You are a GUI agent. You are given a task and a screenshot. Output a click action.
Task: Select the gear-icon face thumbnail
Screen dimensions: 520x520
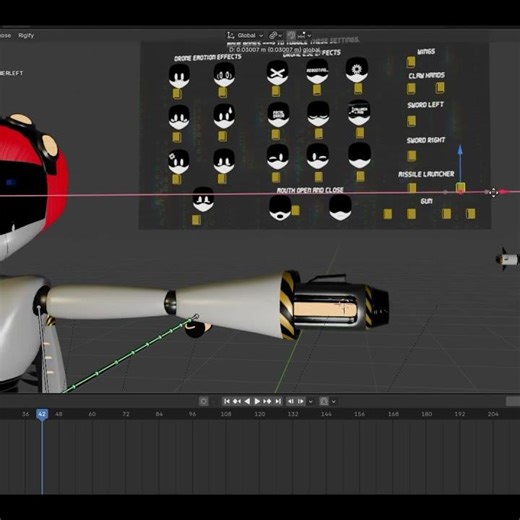click(357, 70)
